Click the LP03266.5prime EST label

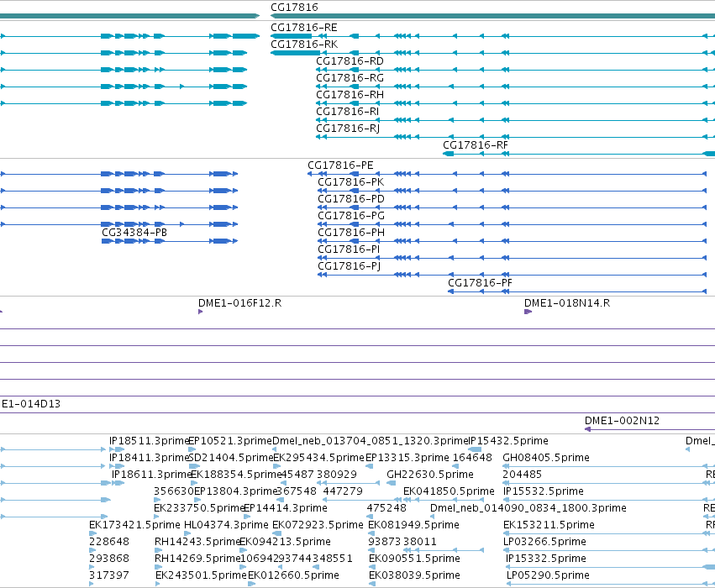545,542
